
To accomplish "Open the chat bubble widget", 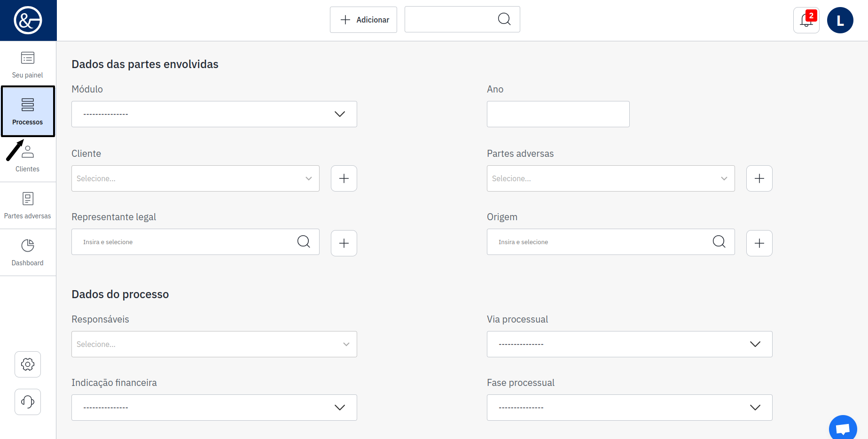I will pos(843,428).
